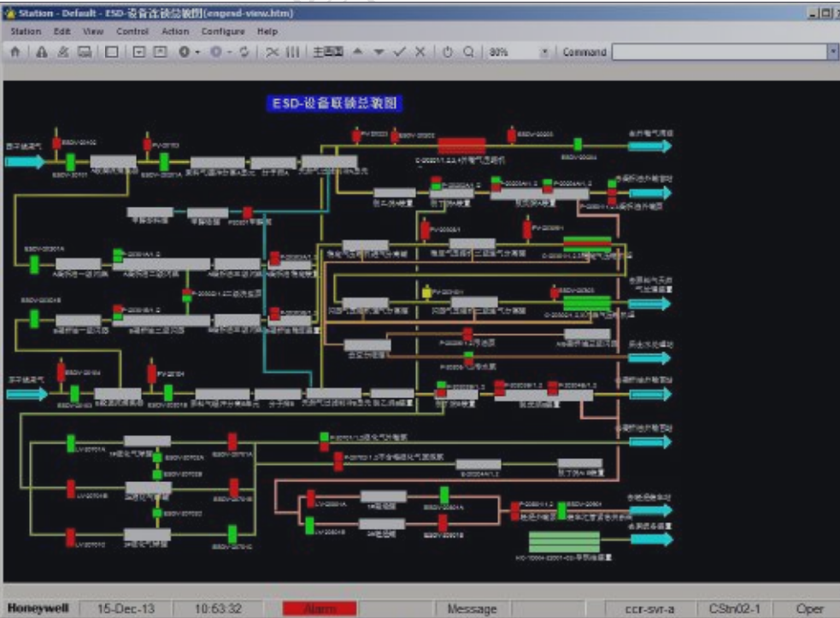Click the red Alarm status box
The width and height of the screenshot is (840, 618).
(320, 609)
